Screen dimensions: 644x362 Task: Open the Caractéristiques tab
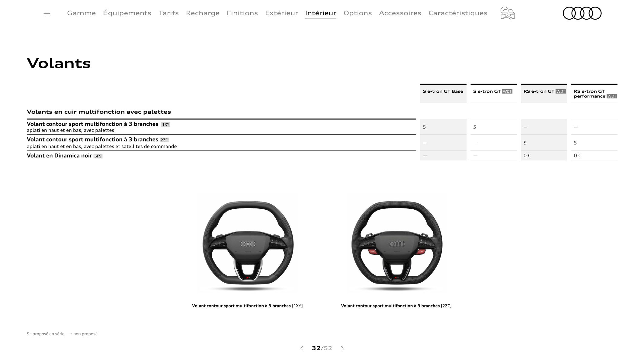pyautogui.click(x=458, y=13)
